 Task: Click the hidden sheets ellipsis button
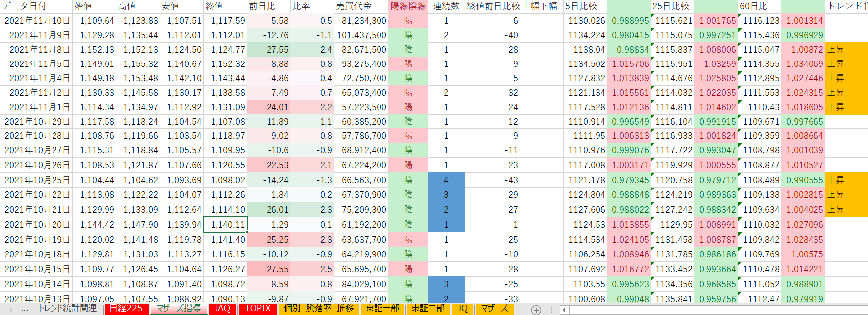pyautogui.click(x=24, y=309)
